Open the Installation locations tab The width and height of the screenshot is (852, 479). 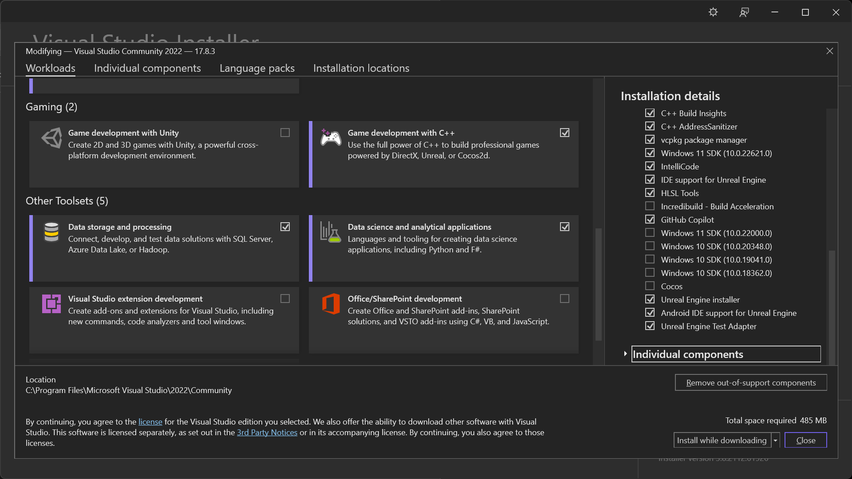361,68
